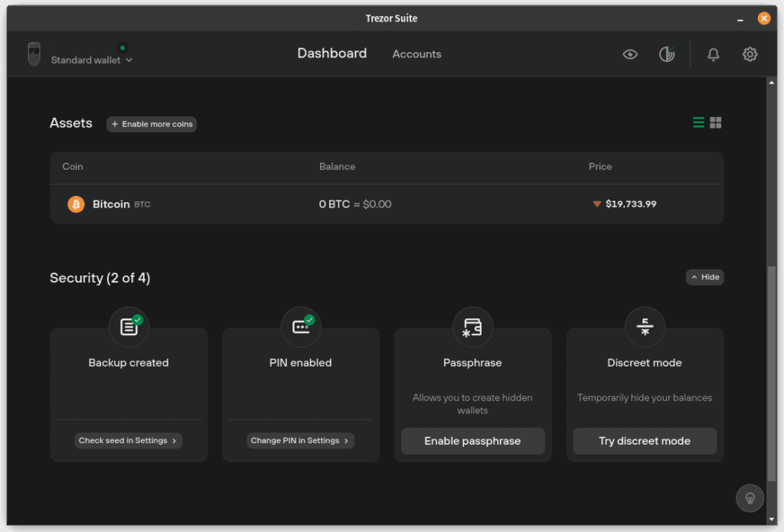Viewport: 784px width, 532px height.
Task: Click the Backup created icon
Action: click(x=129, y=328)
